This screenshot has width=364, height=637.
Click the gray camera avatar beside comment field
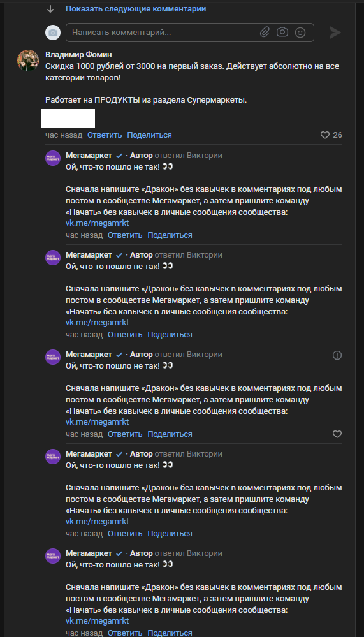click(53, 33)
